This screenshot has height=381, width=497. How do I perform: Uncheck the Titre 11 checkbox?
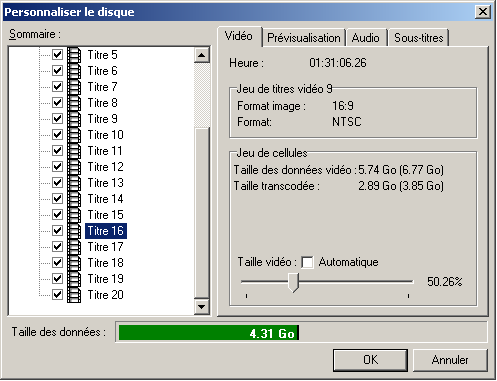(x=57, y=150)
